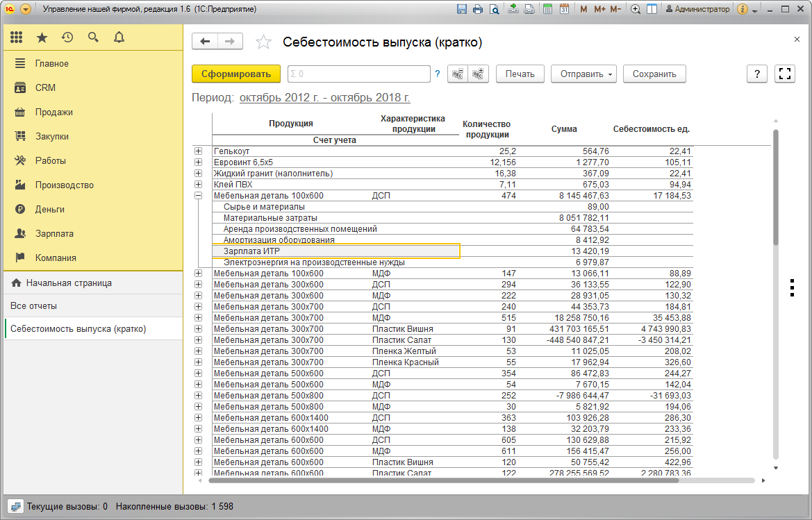Image resolution: width=812 pixels, height=520 pixels.
Task: Switch to the Начальная страница tab
Action: (93, 283)
